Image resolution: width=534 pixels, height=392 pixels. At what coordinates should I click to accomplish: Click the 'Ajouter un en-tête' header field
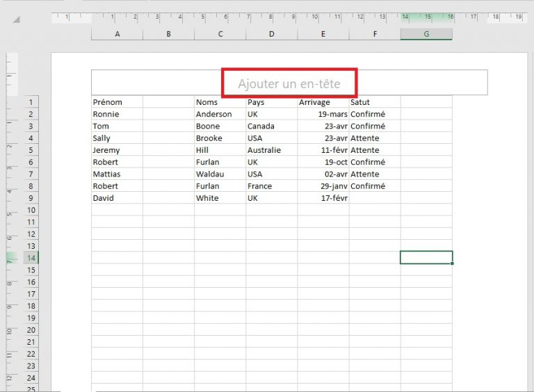pos(289,83)
